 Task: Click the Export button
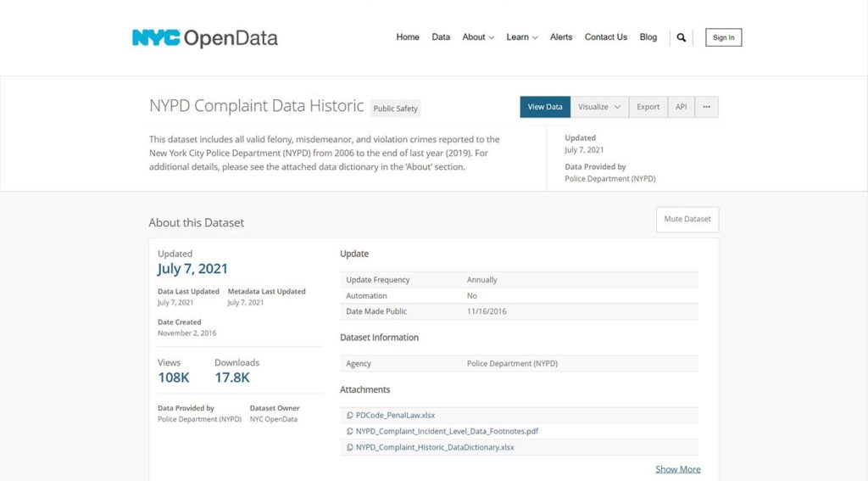[x=648, y=107]
